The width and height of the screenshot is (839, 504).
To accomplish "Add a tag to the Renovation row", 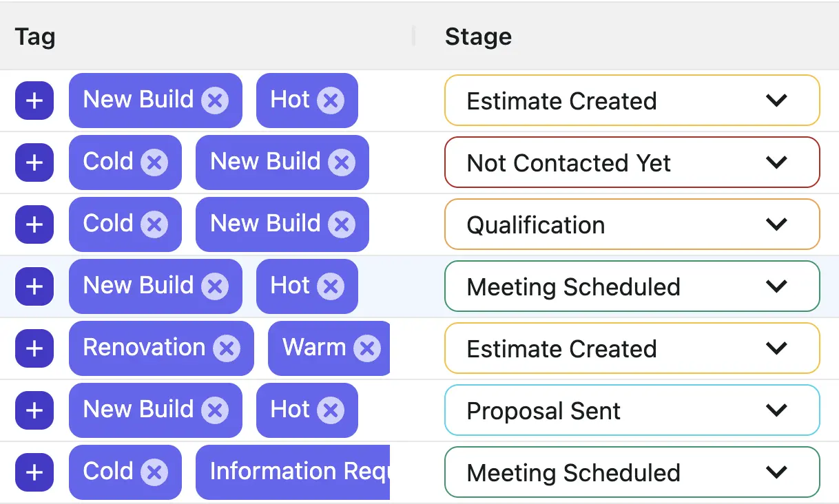I will click(34, 348).
